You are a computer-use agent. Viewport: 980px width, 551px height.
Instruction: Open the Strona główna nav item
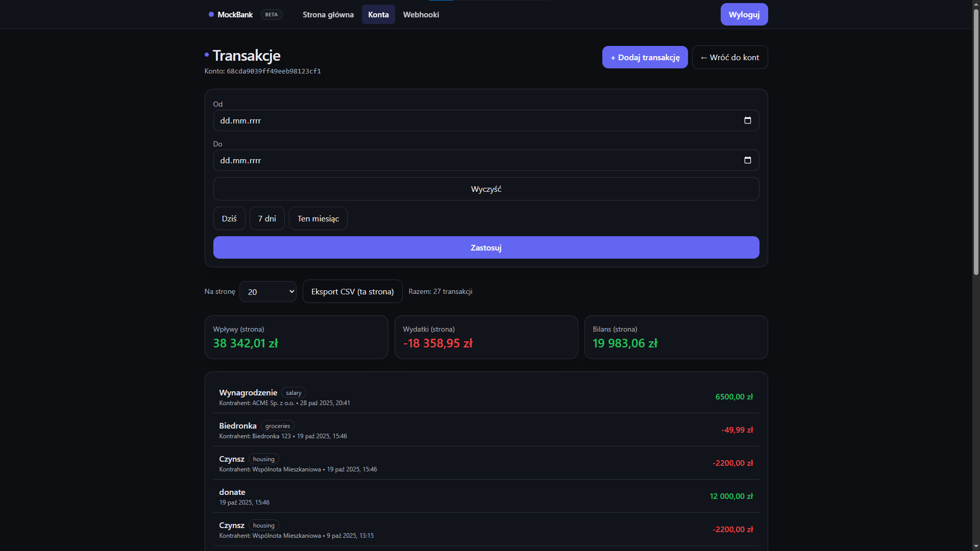tap(328, 14)
